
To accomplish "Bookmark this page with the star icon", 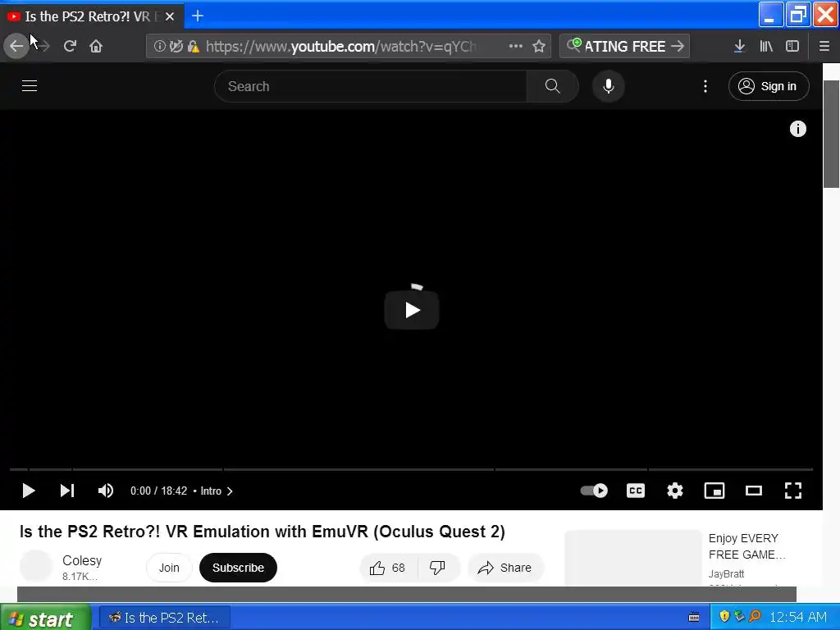I will [x=539, y=46].
